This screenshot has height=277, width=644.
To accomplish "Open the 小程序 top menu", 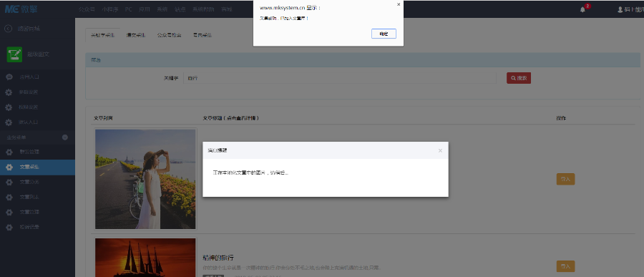I will point(110,9).
